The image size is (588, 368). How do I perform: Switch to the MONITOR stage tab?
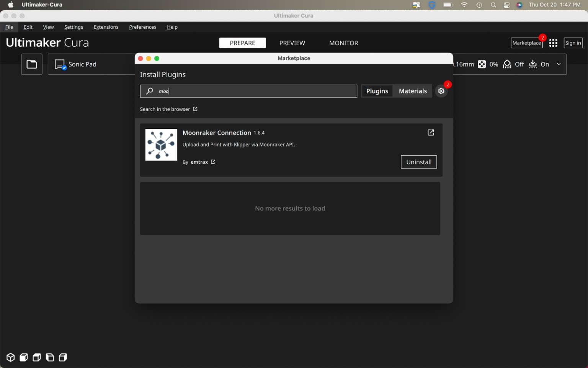tap(343, 43)
